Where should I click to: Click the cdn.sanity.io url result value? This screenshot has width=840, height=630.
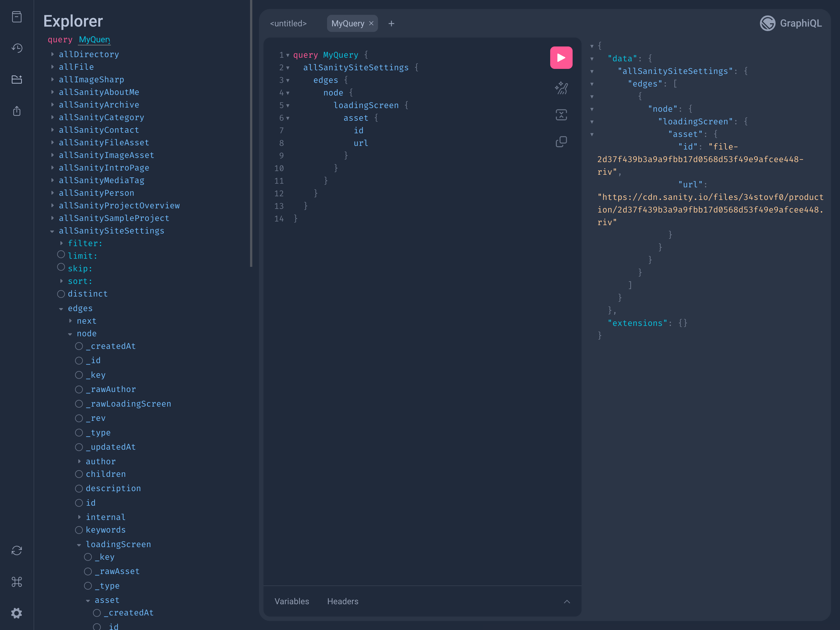pyautogui.click(x=711, y=210)
